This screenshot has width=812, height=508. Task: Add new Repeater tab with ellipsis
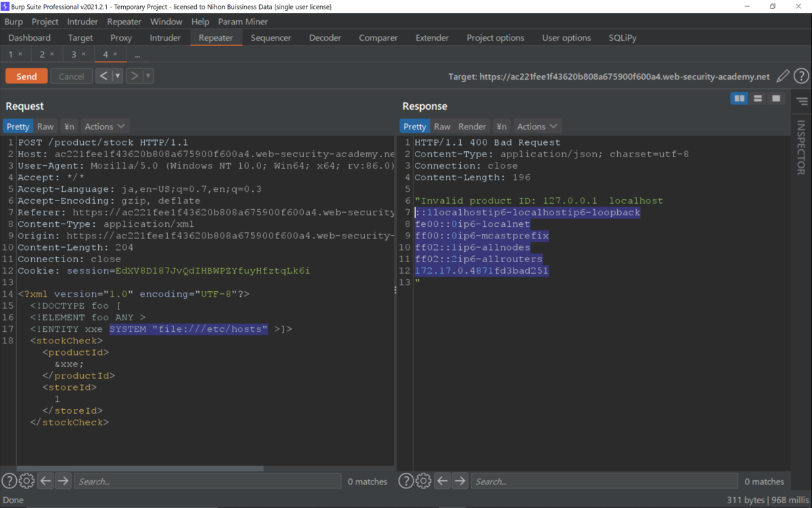tap(137, 54)
